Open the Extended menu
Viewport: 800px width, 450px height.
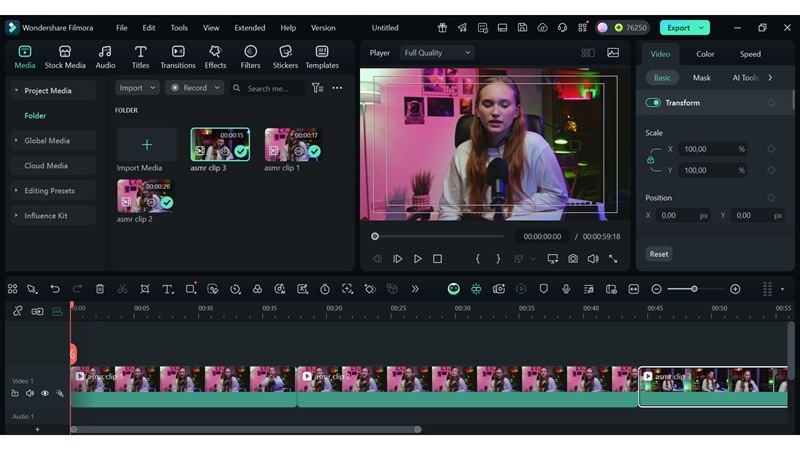click(249, 28)
